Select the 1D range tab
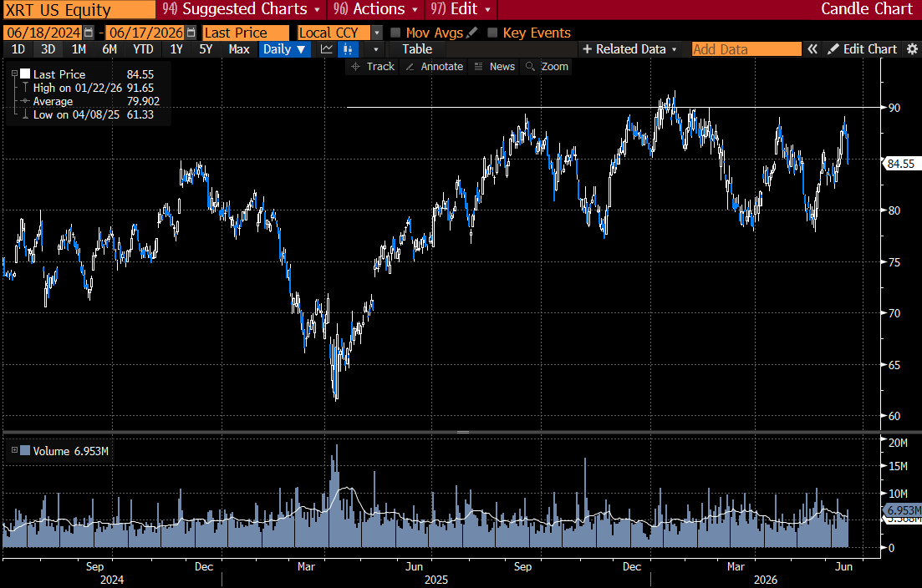Viewport: 922px width, 588px height. (18, 49)
